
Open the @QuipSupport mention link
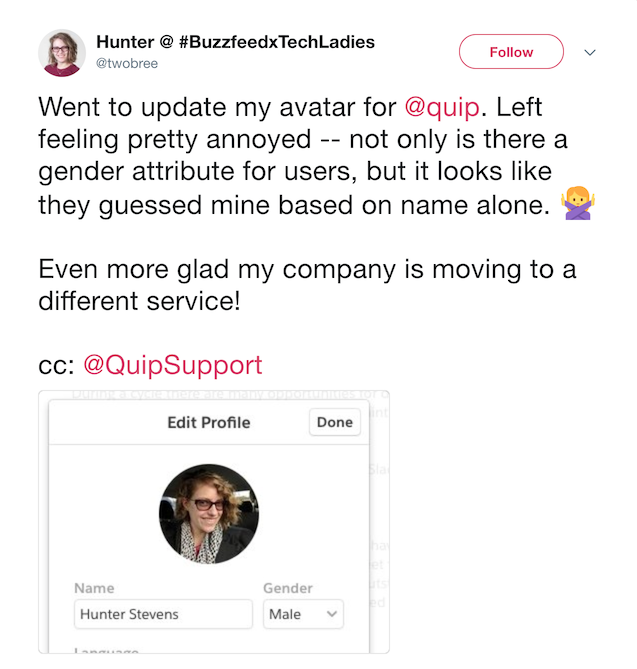pyautogui.click(x=172, y=365)
